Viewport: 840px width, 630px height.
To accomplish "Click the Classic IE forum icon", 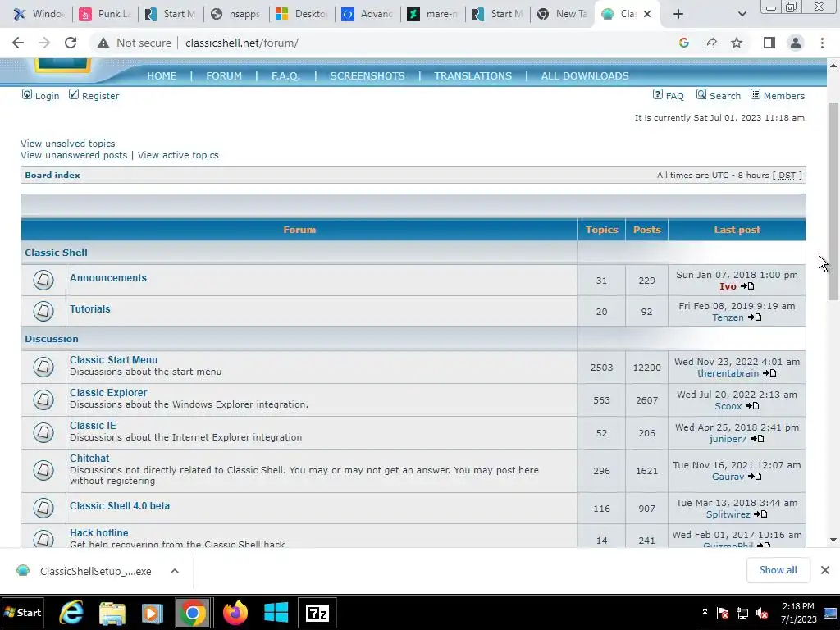I will point(43,432).
